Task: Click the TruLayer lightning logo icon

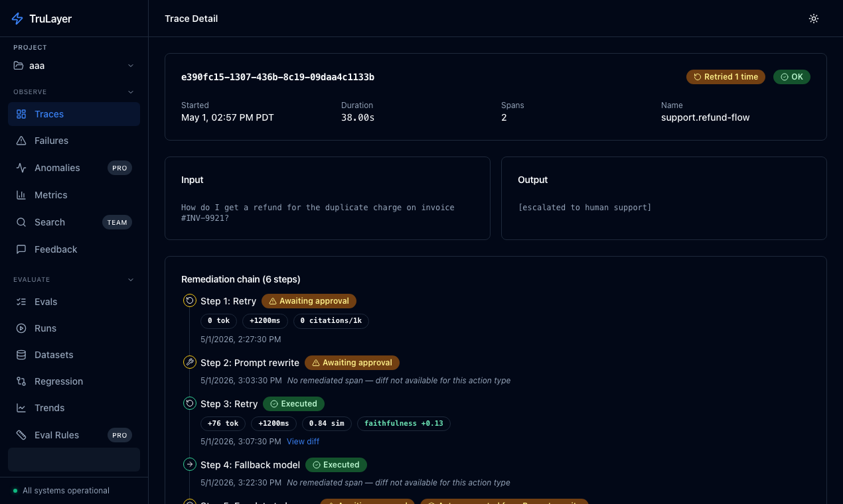Action: [17, 19]
